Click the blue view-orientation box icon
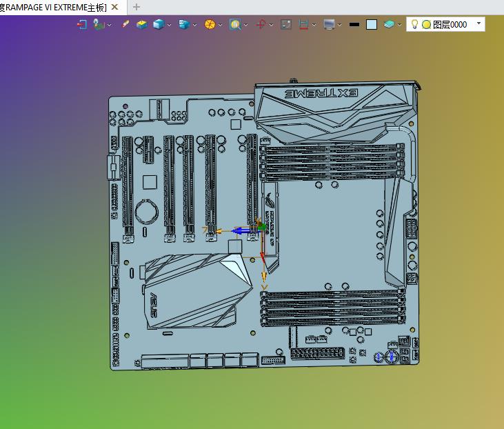This screenshot has height=429, width=504. [184, 24]
